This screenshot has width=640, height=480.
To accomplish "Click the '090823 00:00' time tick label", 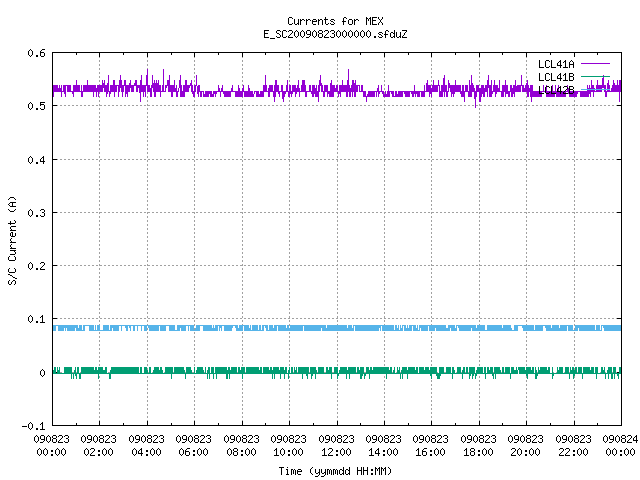I will (51, 446).
